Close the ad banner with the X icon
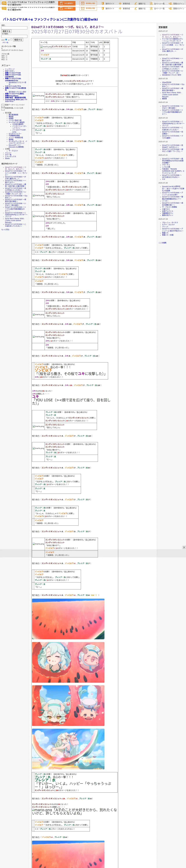186x868 pixels. click(184, 548)
